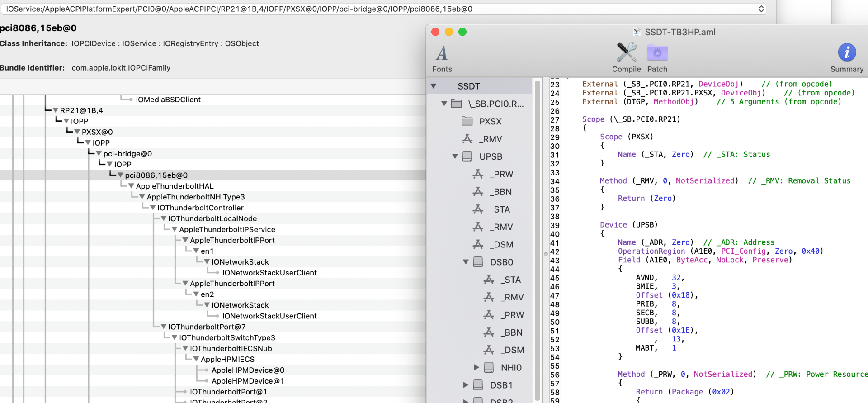This screenshot has height=403, width=868.
Task: Click the Patch toolbar icon
Action: click(x=657, y=57)
